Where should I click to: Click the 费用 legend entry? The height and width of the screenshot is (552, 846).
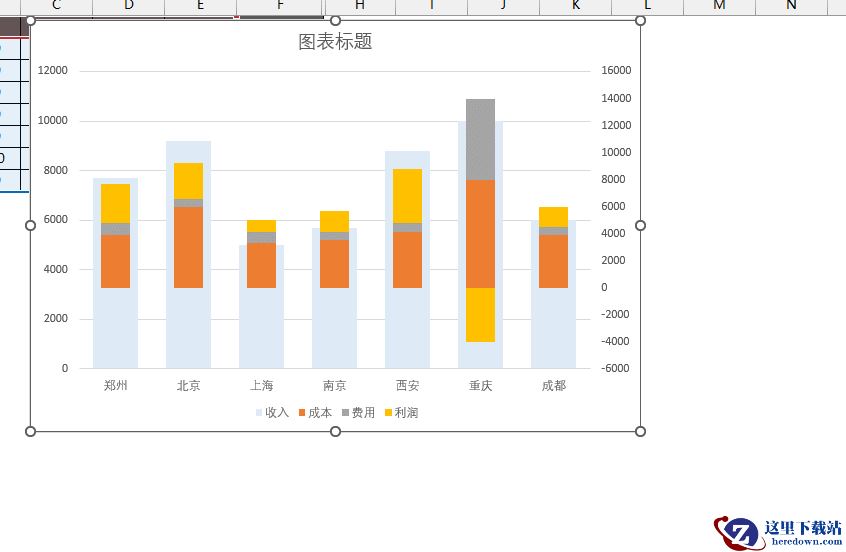(358, 413)
